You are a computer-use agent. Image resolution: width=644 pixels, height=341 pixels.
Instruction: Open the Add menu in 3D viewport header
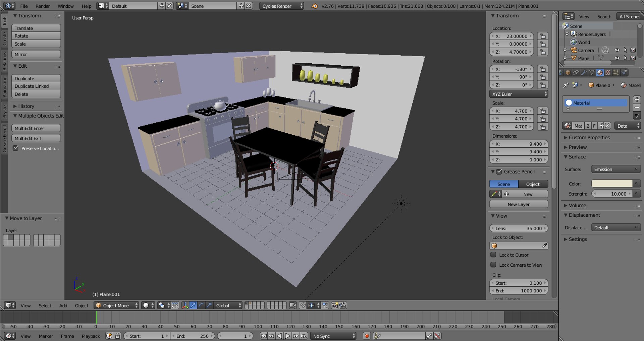(x=63, y=305)
